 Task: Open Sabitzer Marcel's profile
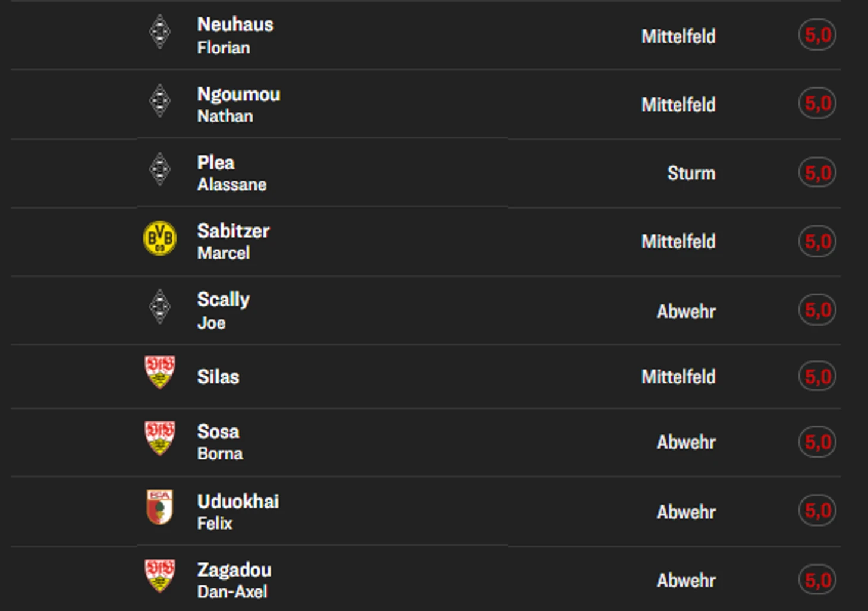[232, 241]
